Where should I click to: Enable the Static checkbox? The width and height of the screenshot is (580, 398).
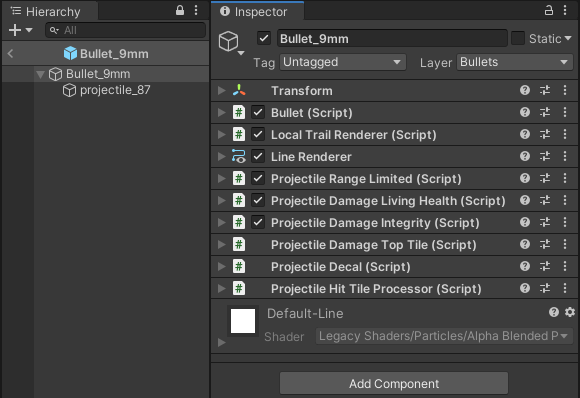click(x=518, y=38)
